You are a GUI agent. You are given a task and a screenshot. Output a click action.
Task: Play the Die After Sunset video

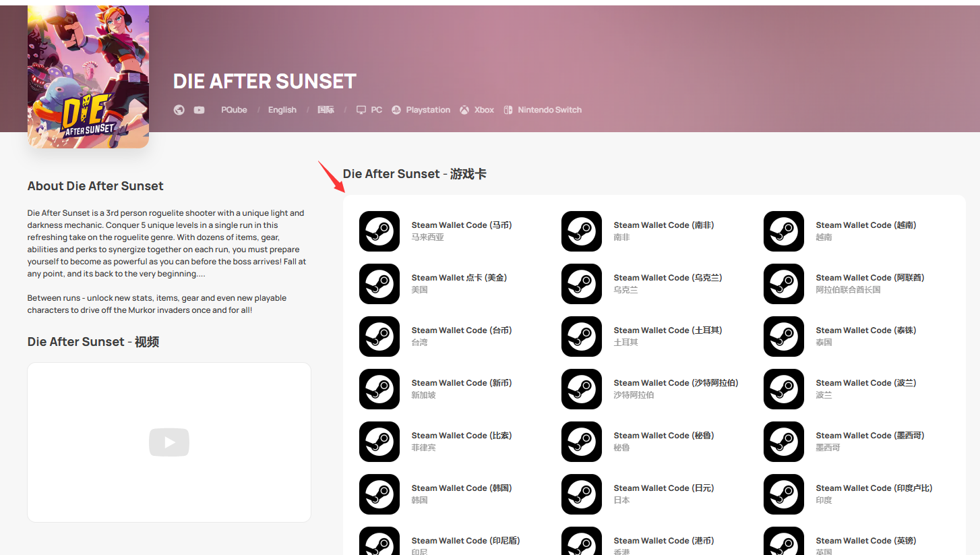[x=169, y=442]
